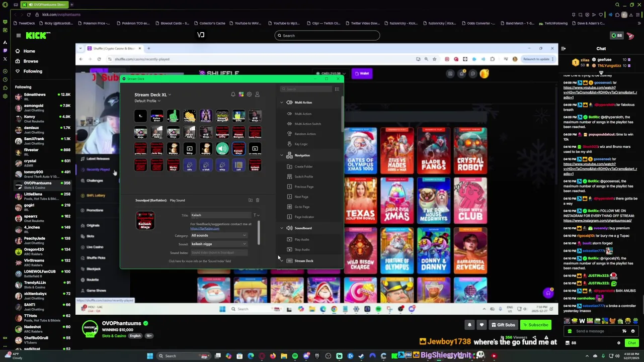644x362 pixels.
Task: Open the title font style dropdown
Action: (x=257, y=215)
